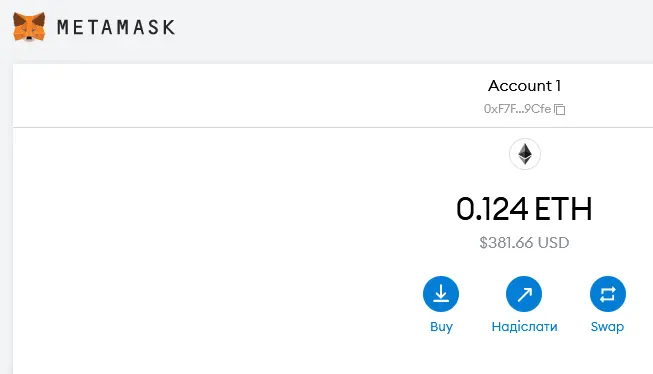
Task: Click the METAMASK wordmark text
Action: click(x=116, y=27)
